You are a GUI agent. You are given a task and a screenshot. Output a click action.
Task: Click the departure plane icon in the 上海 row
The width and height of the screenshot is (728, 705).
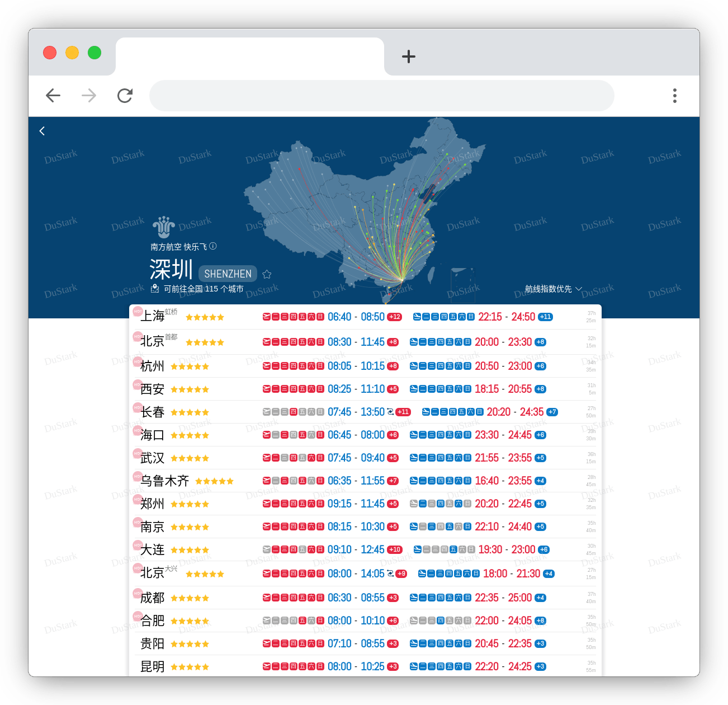[267, 317]
